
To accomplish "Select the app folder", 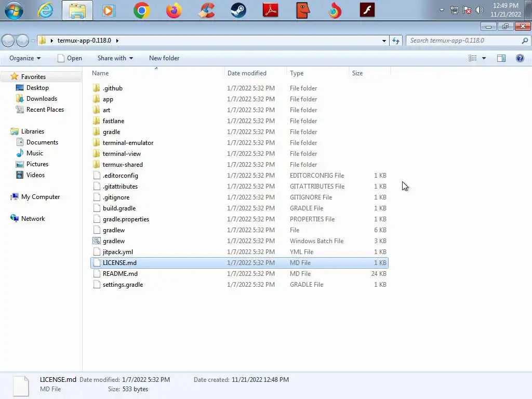I will point(239,99).
